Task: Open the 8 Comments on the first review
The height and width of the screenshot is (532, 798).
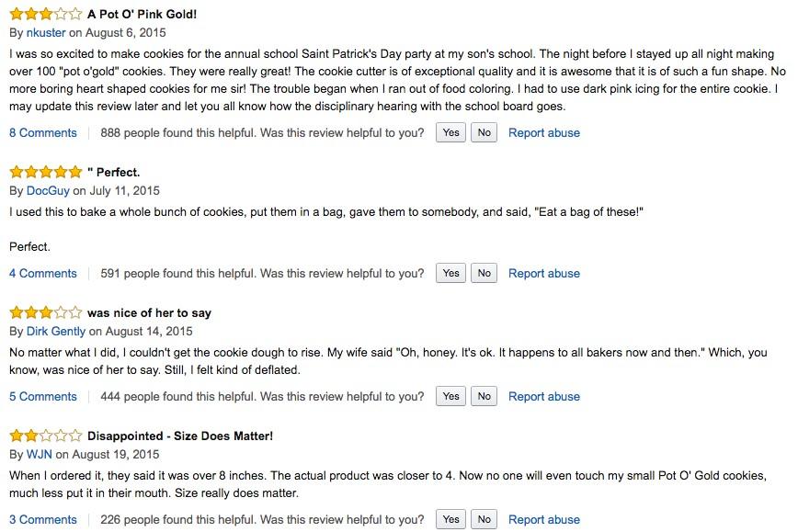Action: pyautogui.click(x=42, y=132)
